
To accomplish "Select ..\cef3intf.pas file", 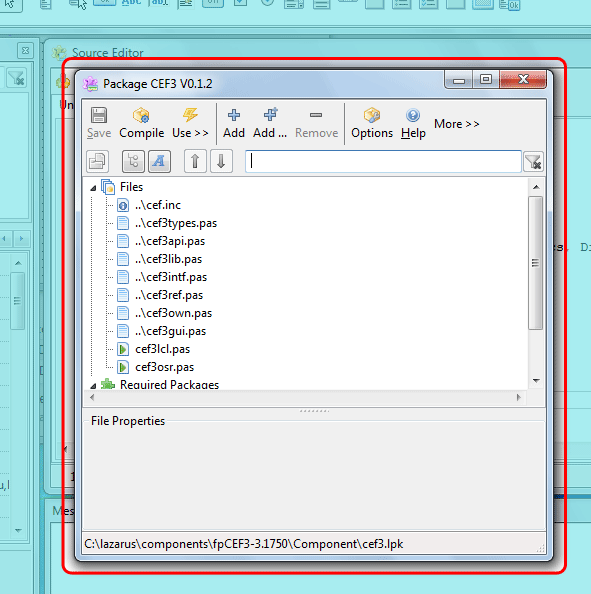I will pyautogui.click(x=171, y=277).
